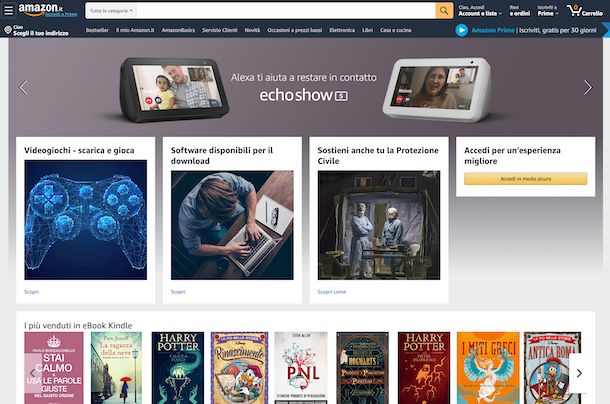Show next hero banner slide
The image size is (610, 404).
[x=587, y=88]
